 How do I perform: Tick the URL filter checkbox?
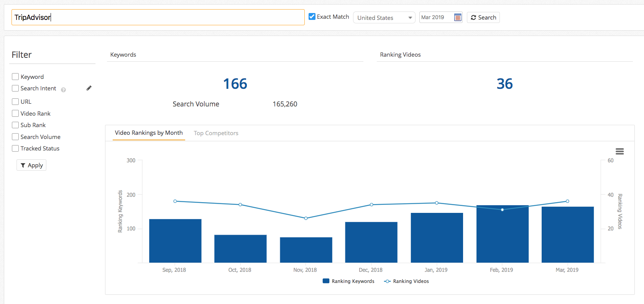pos(15,101)
